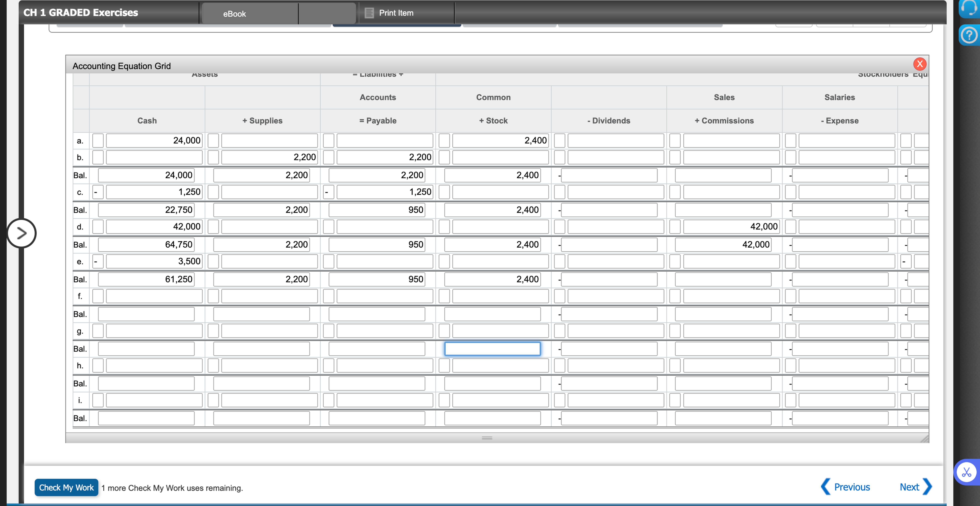Click the Salaries Expense field for row h
The height and width of the screenshot is (506, 980).
846,366
